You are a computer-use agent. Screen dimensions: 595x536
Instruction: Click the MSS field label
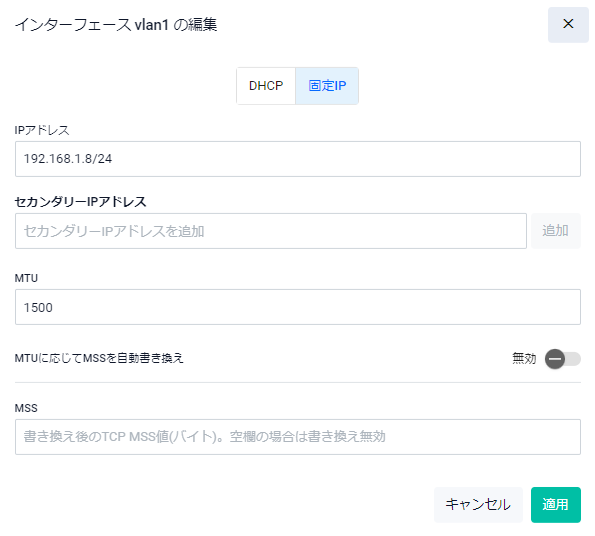[26, 408]
